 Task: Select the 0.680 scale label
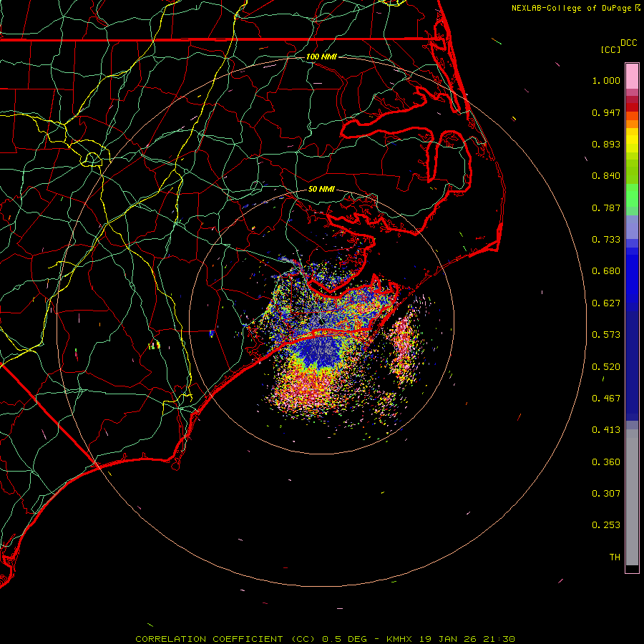click(x=606, y=271)
